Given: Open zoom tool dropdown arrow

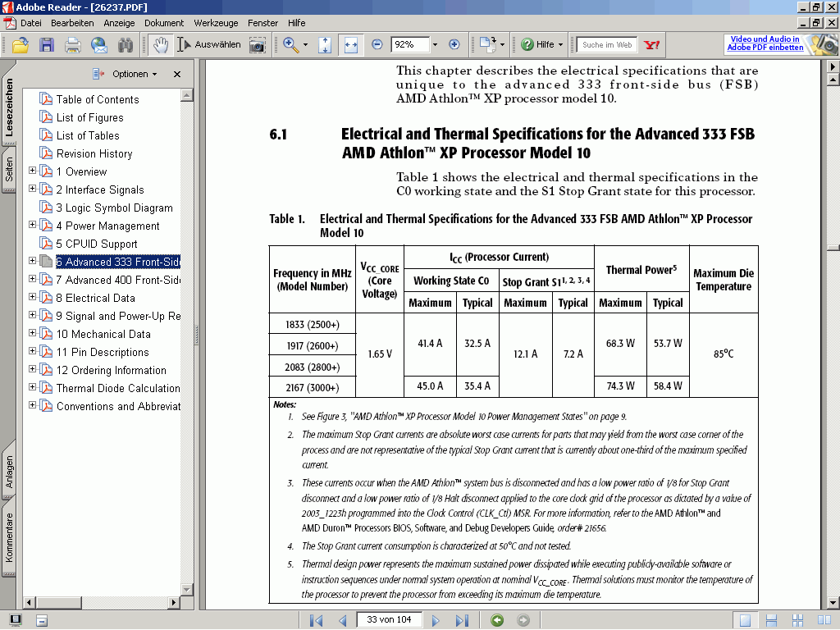Looking at the screenshot, I should (x=305, y=45).
